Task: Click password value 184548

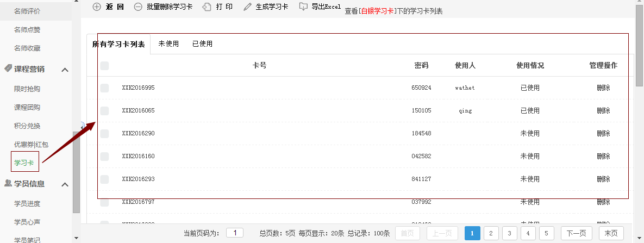Action: [x=421, y=133]
